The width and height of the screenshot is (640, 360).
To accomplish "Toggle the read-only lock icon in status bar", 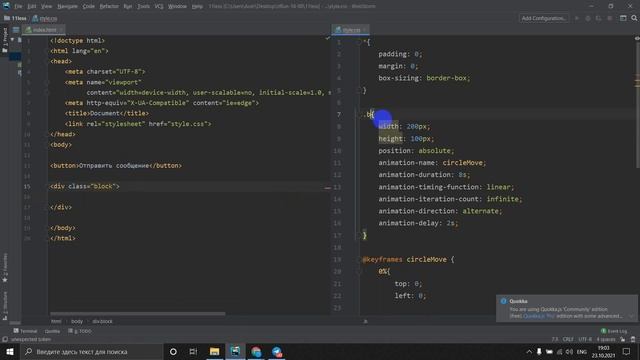I will click(x=623, y=339).
